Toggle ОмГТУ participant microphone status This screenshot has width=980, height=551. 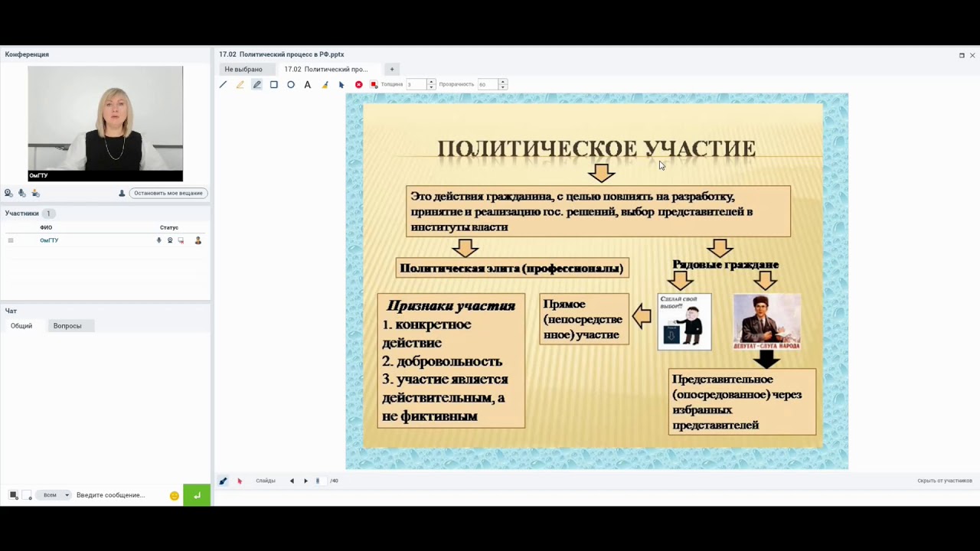click(x=159, y=240)
